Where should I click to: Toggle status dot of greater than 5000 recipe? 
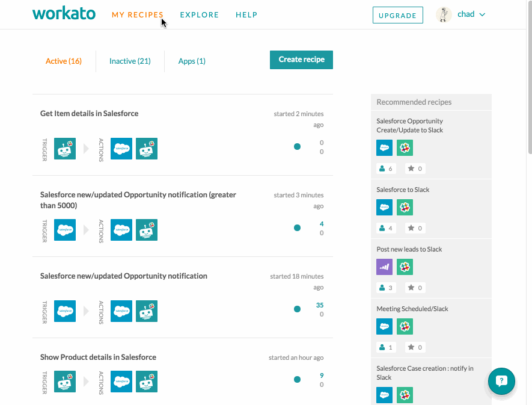tap(297, 227)
